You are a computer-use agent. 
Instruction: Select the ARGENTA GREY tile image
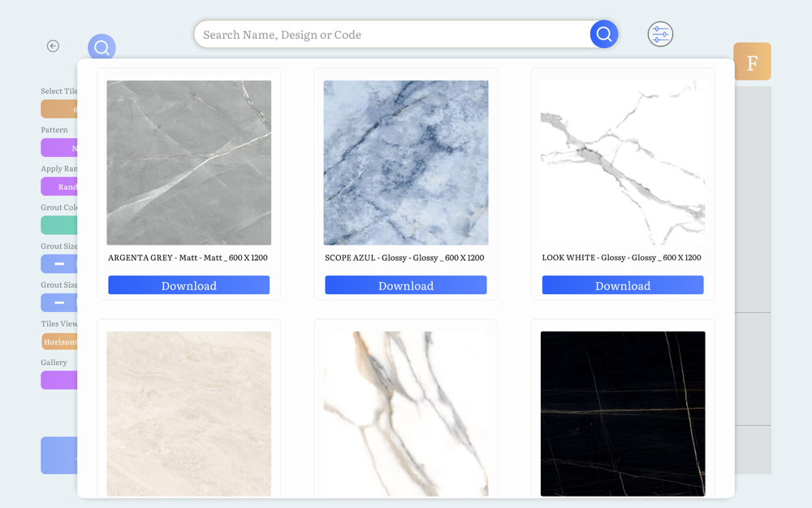coord(189,163)
